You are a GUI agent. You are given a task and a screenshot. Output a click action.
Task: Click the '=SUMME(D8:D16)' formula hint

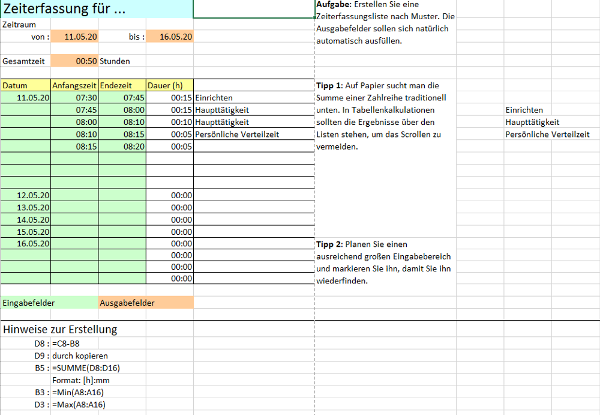tap(88, 367)
